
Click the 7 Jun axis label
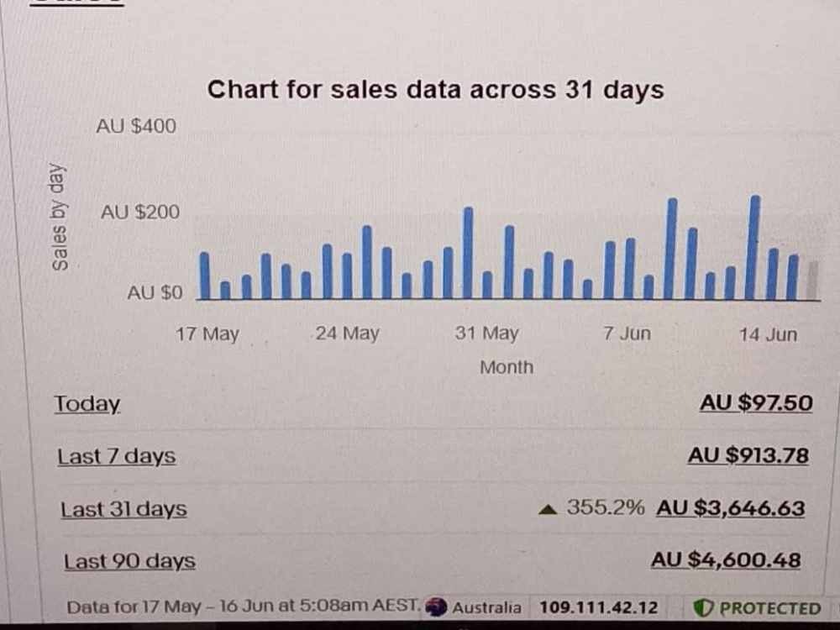click(627, 333)
